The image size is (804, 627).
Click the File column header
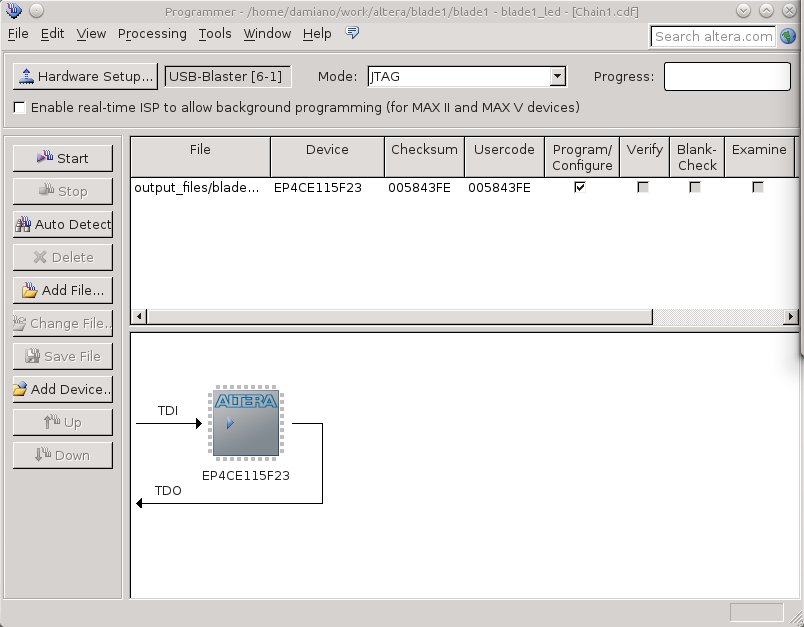coord(200,157)
